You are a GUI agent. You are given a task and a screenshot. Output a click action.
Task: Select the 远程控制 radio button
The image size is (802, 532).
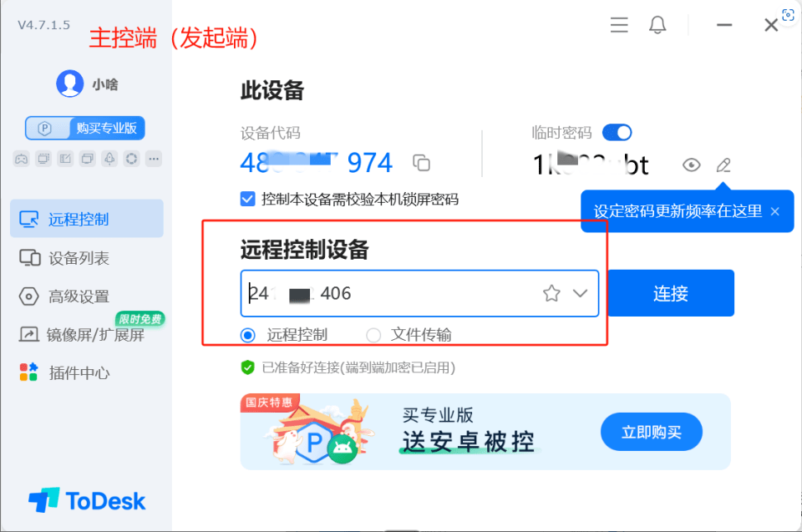(x=248, y=335)
